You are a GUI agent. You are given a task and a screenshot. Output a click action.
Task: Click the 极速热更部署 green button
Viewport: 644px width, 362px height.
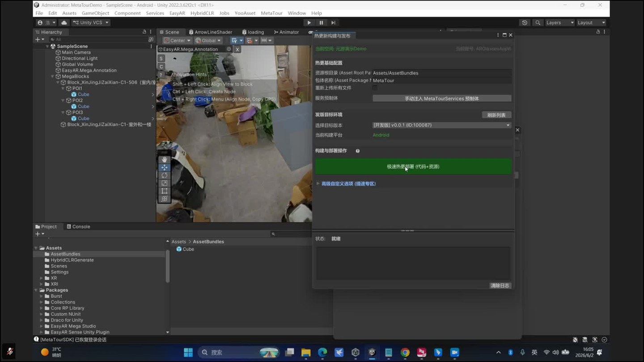tap(413, 167)
